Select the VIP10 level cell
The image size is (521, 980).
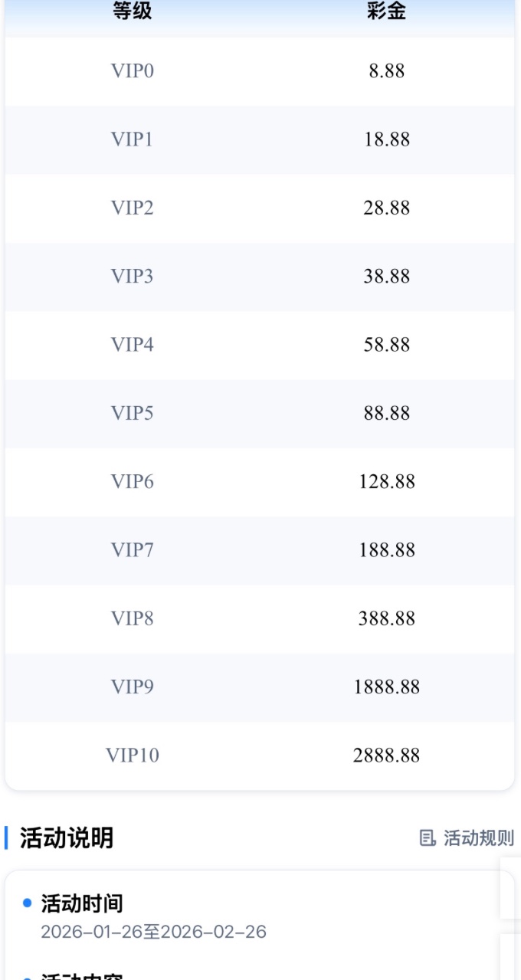click(133, 755)
